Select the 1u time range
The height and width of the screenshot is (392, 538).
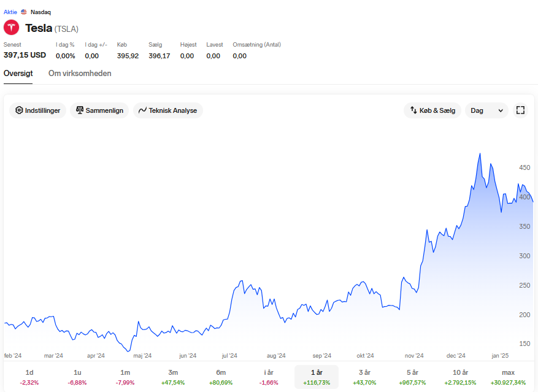pyautogui.click(x=77, y=377)
